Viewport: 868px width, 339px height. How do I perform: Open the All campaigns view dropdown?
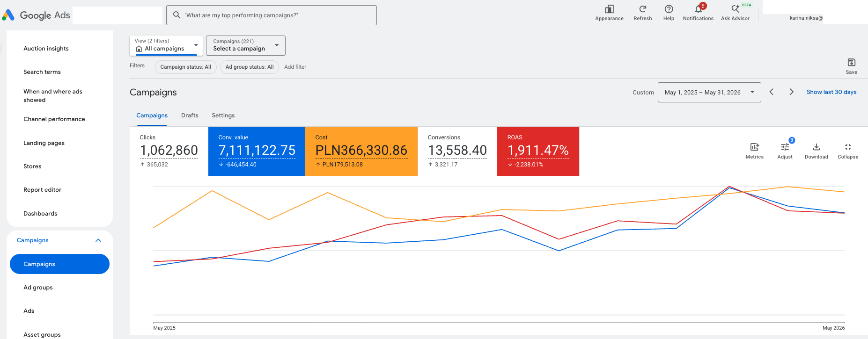(x=166, y=45)
